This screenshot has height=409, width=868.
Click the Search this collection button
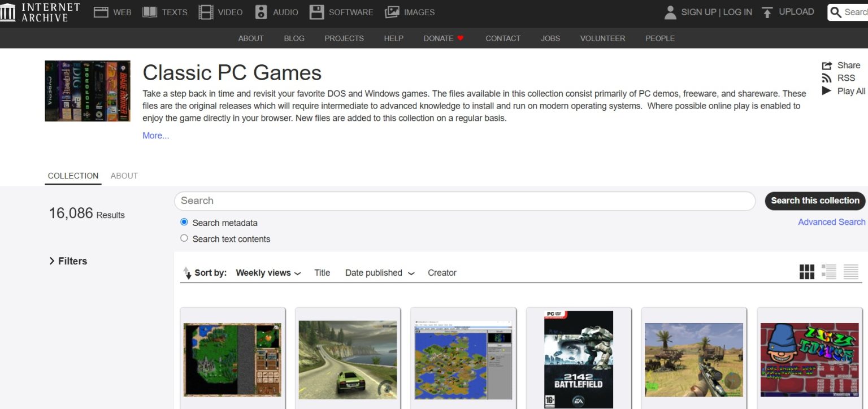pyautogui.click(x=814, y=201)
